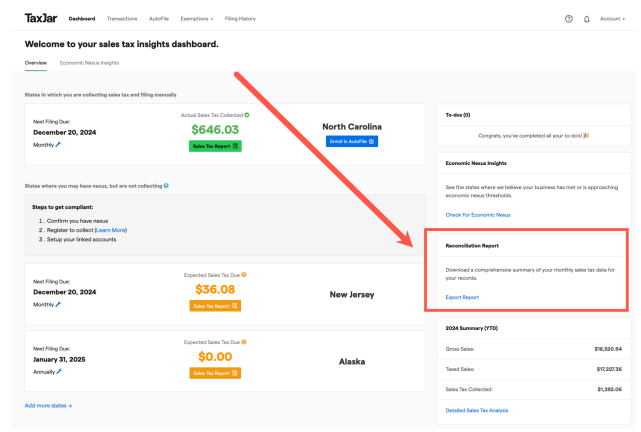Click the green check icon by Actual Sales Tax Collected
The width and height of the screenshot is (641, 432).
click(x=247, y=115)
